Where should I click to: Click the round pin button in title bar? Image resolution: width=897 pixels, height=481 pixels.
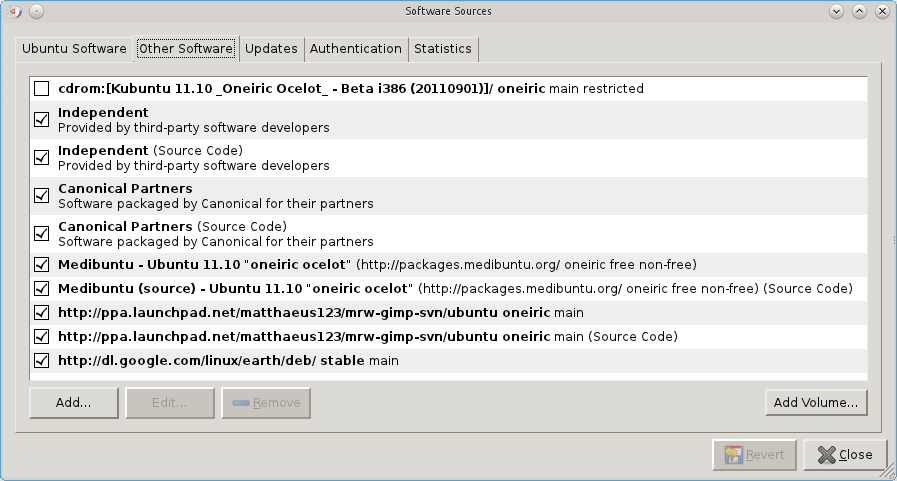click(36, 11)
